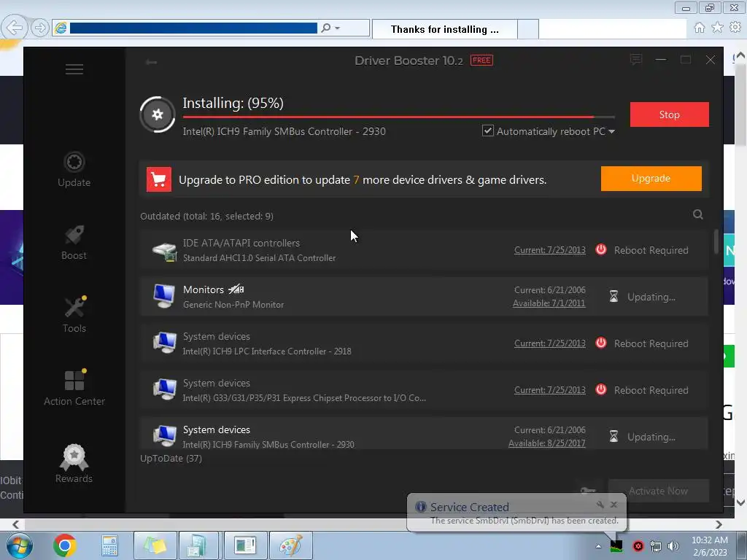
Task: Click the Internet Explorer address bar
Action: coord(193,28)
